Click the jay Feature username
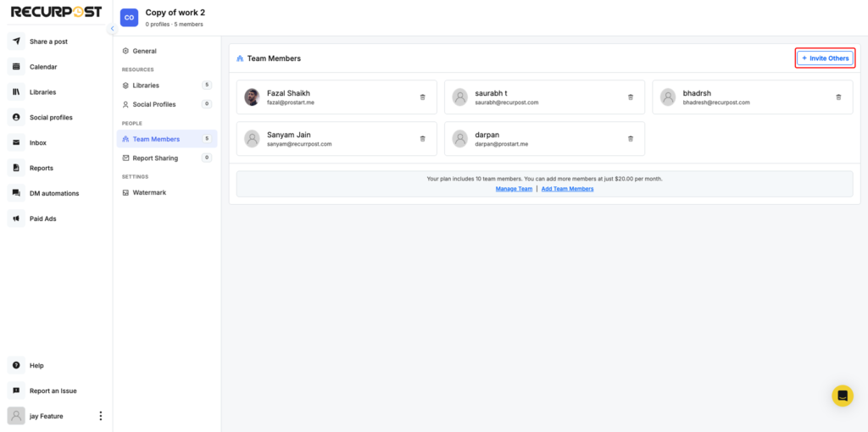The height and width of the screenshot is (432, 868). point(47,416)
